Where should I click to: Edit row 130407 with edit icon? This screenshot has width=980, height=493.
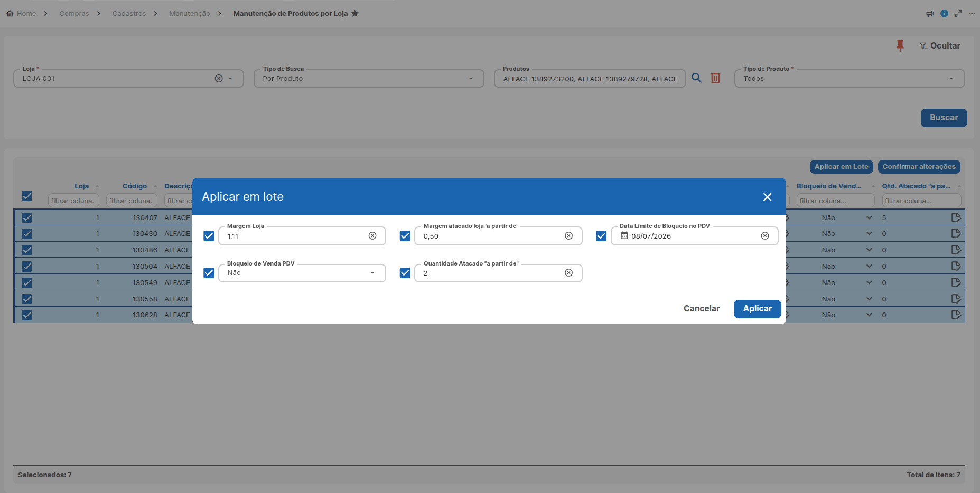(956, 217)
